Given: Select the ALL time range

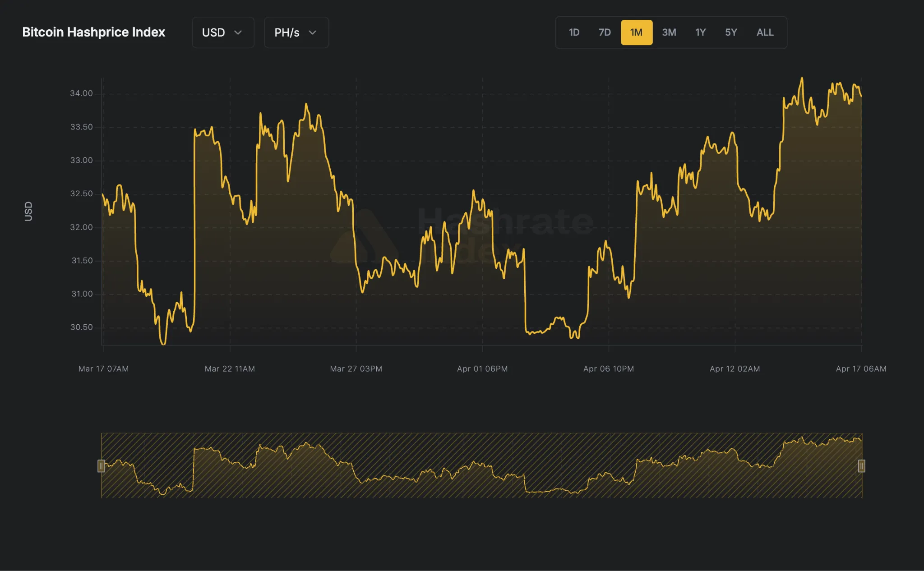Looking at the screenshot, I should [764, 32].
